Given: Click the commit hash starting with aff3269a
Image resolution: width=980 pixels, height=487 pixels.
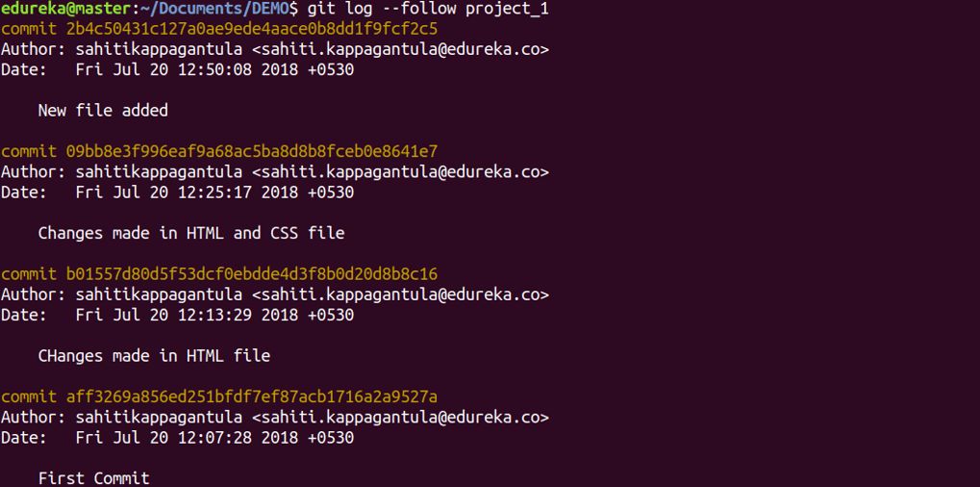Looking at the screenshot, I should (251, 397).
